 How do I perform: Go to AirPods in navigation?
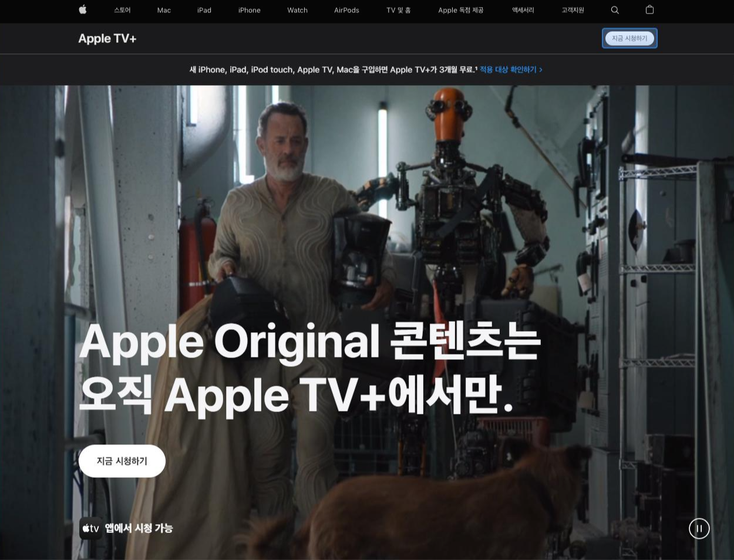(346, 10)
